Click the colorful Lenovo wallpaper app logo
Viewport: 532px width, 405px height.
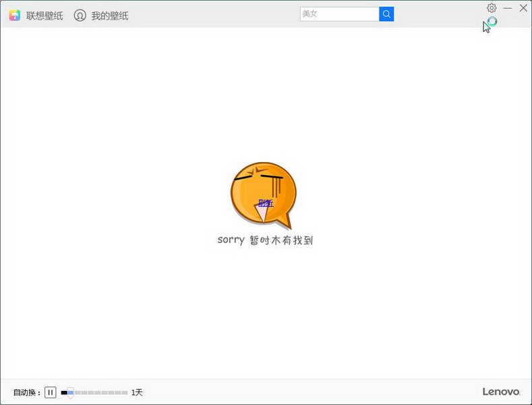point(15,16)
